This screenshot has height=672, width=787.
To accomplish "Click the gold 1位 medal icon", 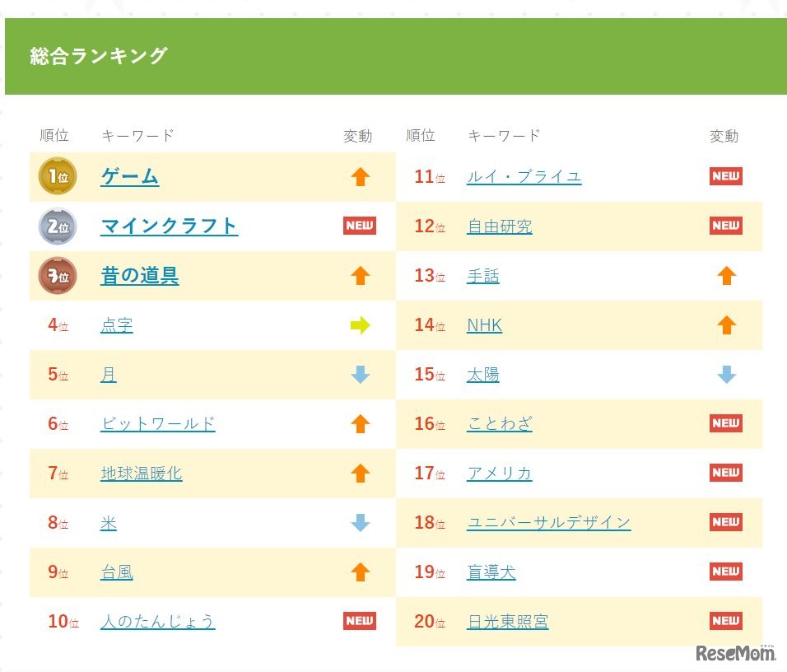I will click(x=54, y=176).
